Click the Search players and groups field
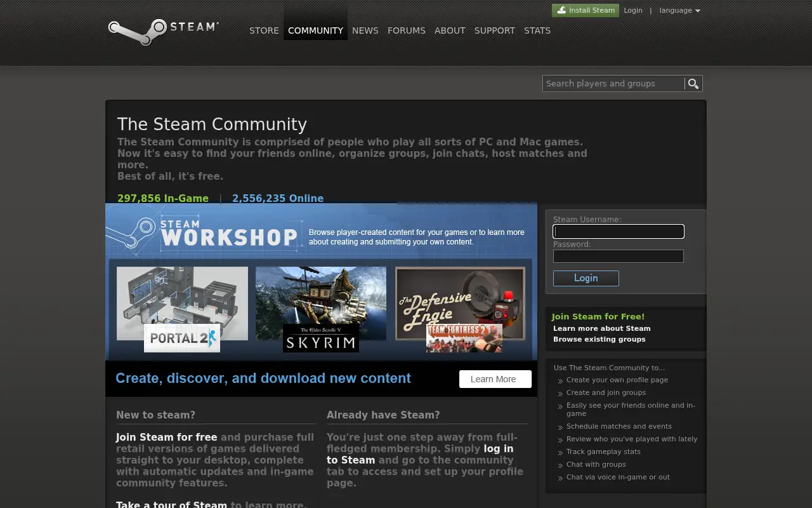The height and width of the screenshot is (508, 812). [613, 84]
